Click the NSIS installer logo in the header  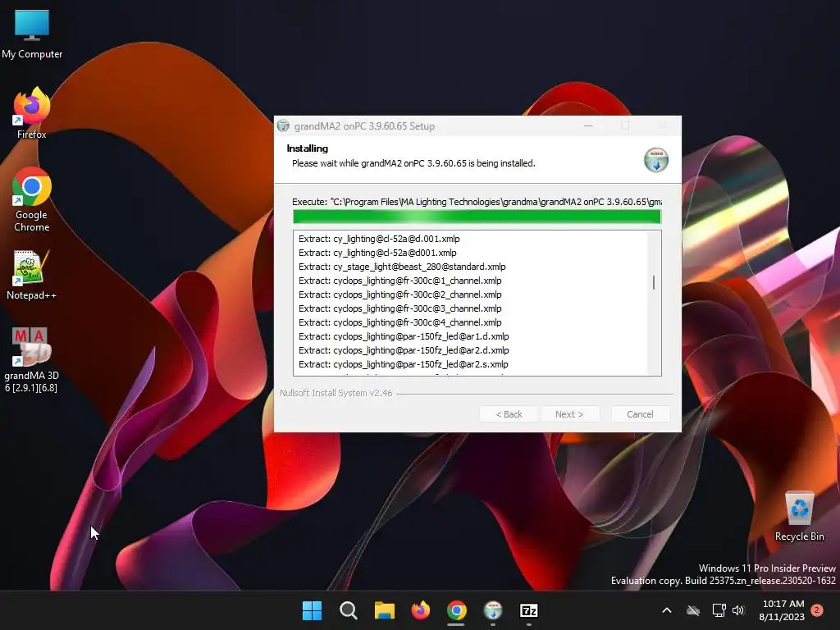tap(655, 160)
